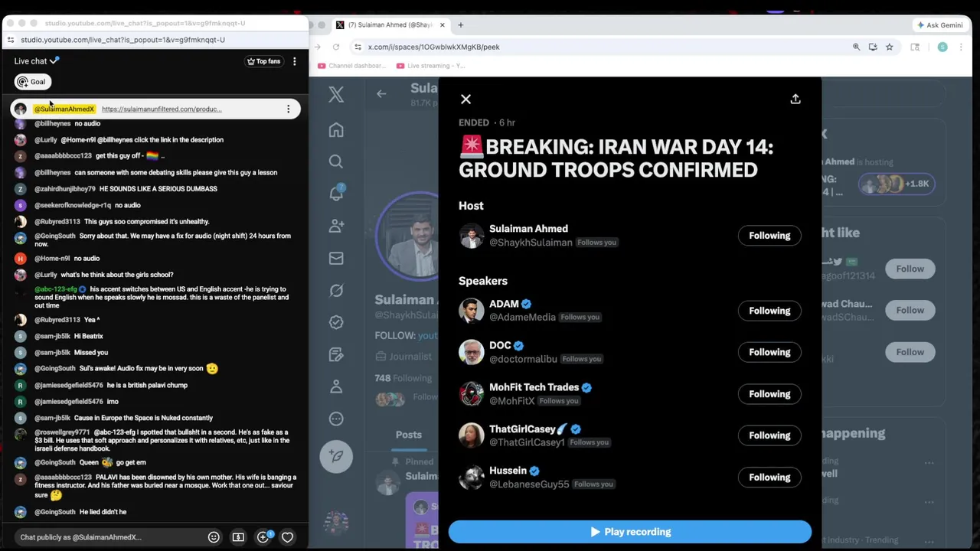Image resolution: width=980 pixels, height=551 pixels.
Task: Click the Following button for Hussein
Action: [x=769, y=478]
